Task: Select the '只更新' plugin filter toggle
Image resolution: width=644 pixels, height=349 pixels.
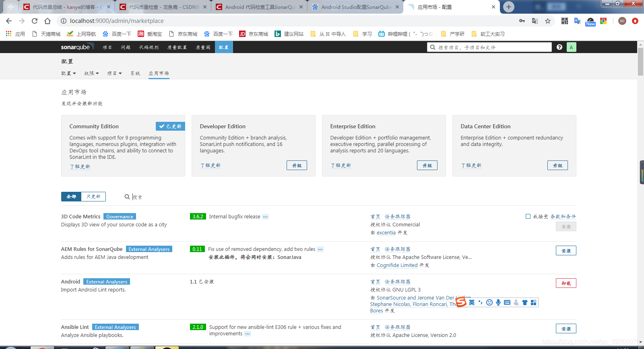Action: pos(93,197)
